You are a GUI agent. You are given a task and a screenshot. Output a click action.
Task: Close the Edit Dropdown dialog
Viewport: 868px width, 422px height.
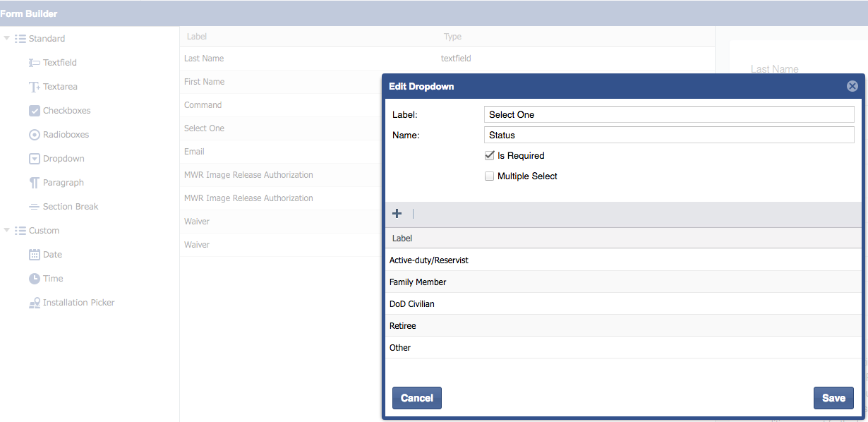(x=852, y=86)
